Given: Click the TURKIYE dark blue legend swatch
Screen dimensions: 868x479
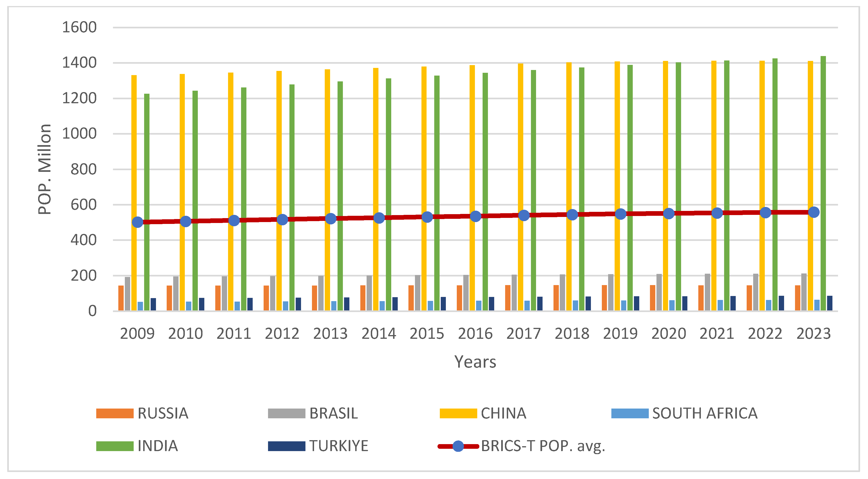Looking at the screenshot, I should point(286,446).
